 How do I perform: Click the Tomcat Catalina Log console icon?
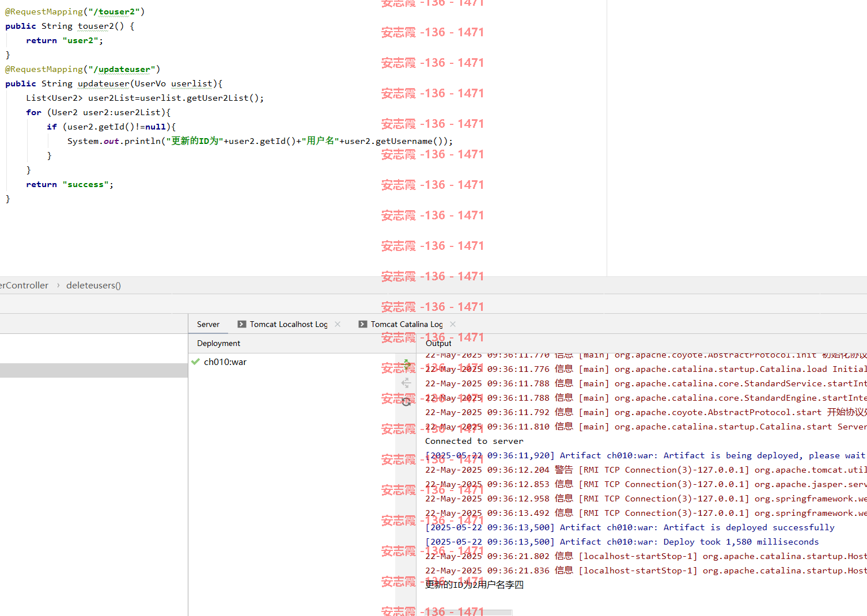363,324
